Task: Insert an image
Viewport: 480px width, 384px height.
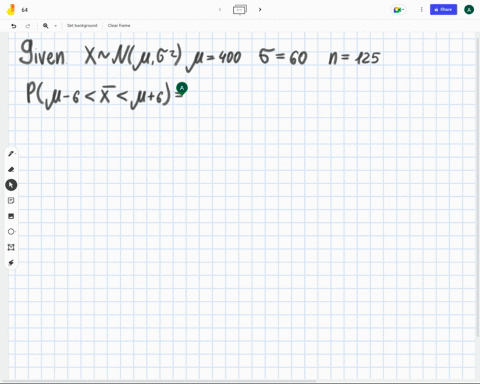Action: [11, 216]
